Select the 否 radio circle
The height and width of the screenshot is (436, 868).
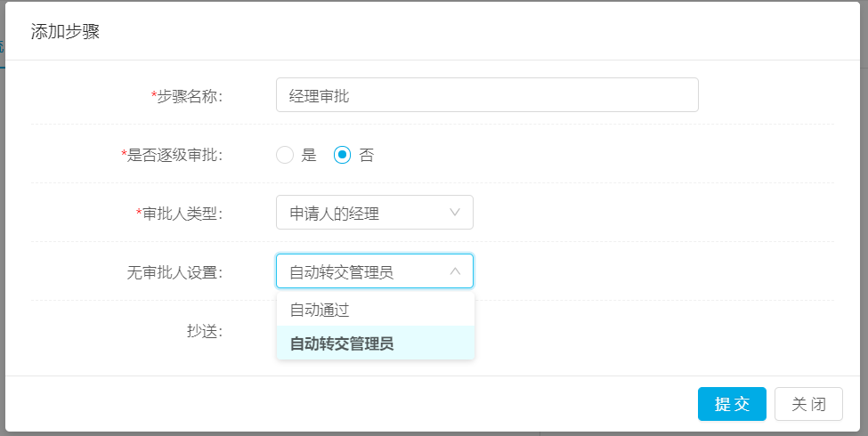point(342,155)
